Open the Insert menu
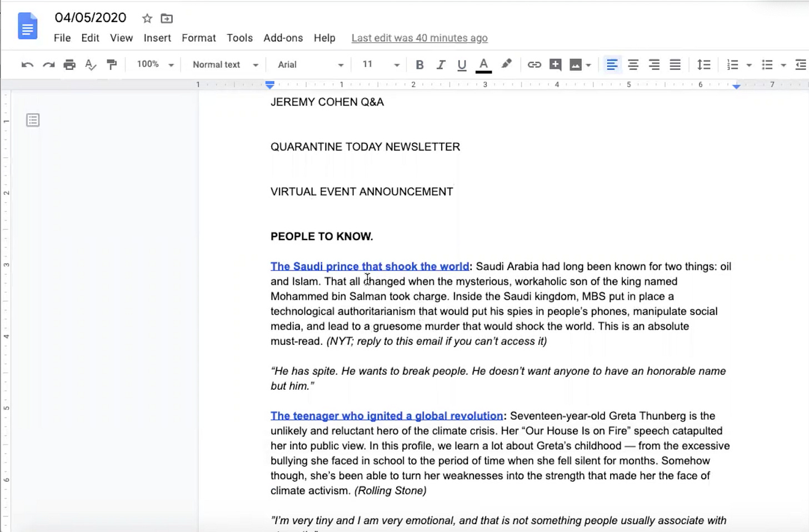809x532 pixels. pos(157,38)
